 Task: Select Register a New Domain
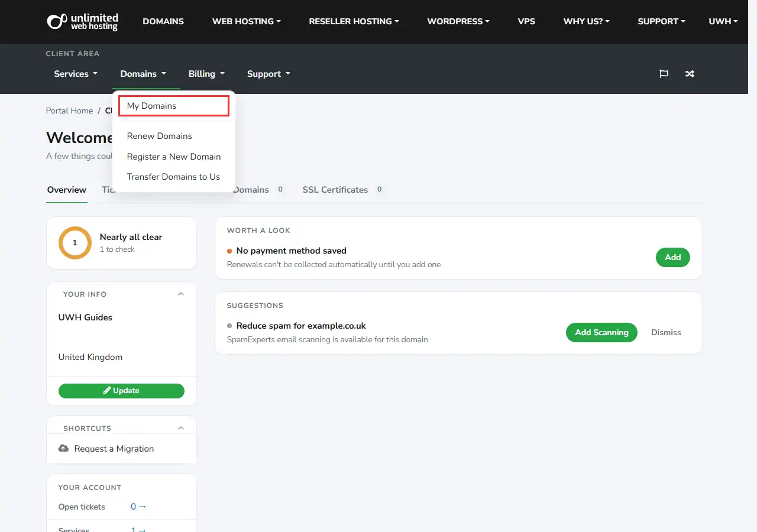pyautogui.click(x=174, y=157)
